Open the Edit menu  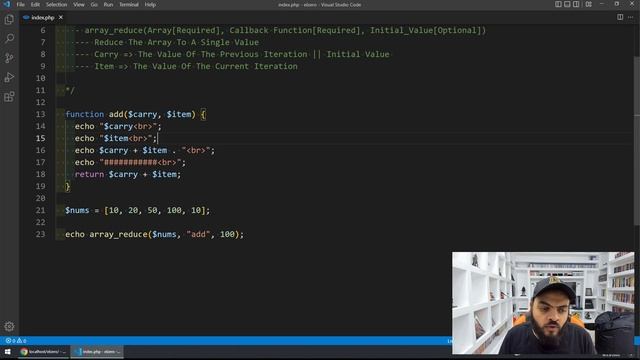click(x=35, y=4)
